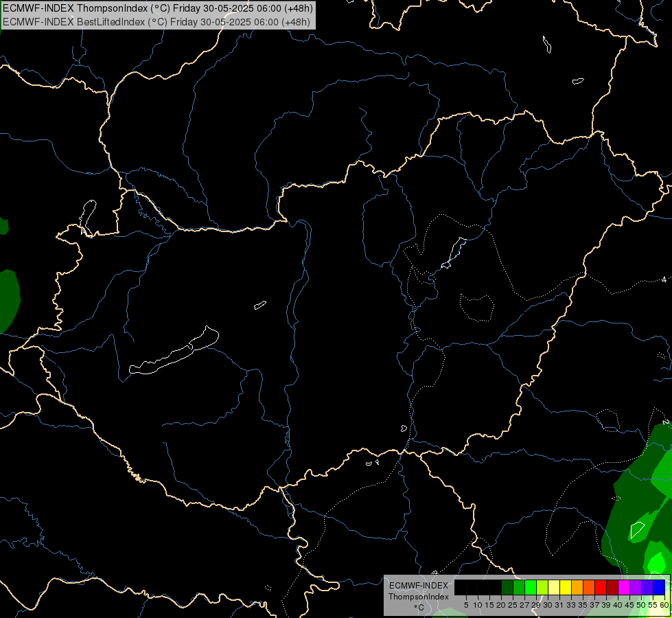Click the '°C' unit label in legend
The width and height of the screenshot is (672, 618).
(x=419, y=608)
